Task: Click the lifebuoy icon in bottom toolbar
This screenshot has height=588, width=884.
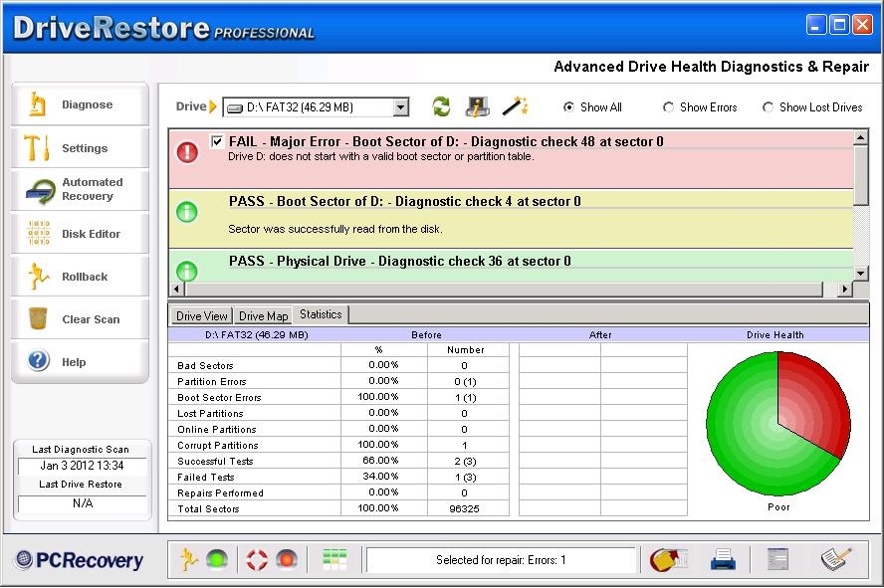Action: (x=257, y=560)
